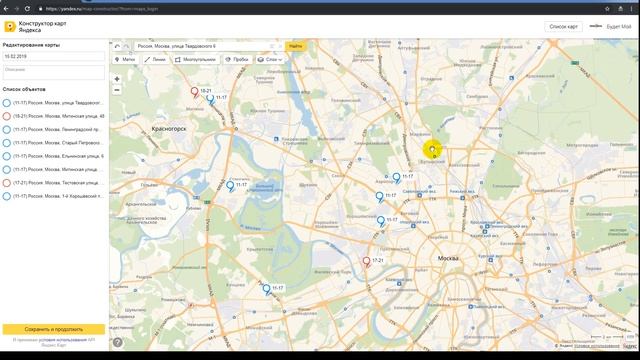Click blue circle icon beside Ленинградский пр

pos(7,129)
